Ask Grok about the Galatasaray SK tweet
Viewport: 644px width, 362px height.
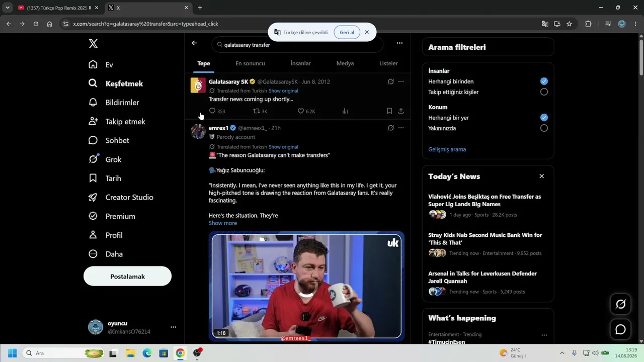(390, 81)
